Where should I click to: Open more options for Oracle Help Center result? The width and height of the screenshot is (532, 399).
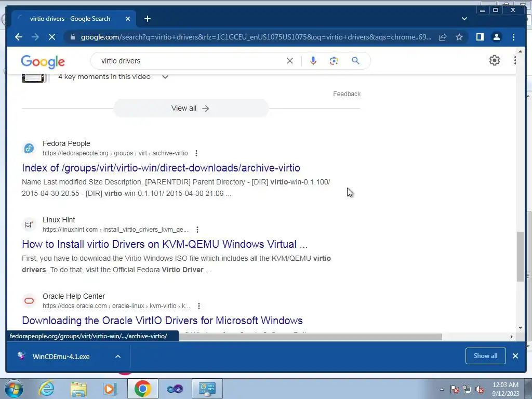coord(199,306)
